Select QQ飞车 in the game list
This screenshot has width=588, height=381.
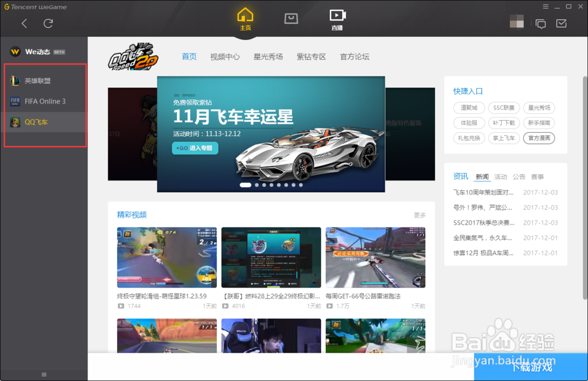coord(45,122)
